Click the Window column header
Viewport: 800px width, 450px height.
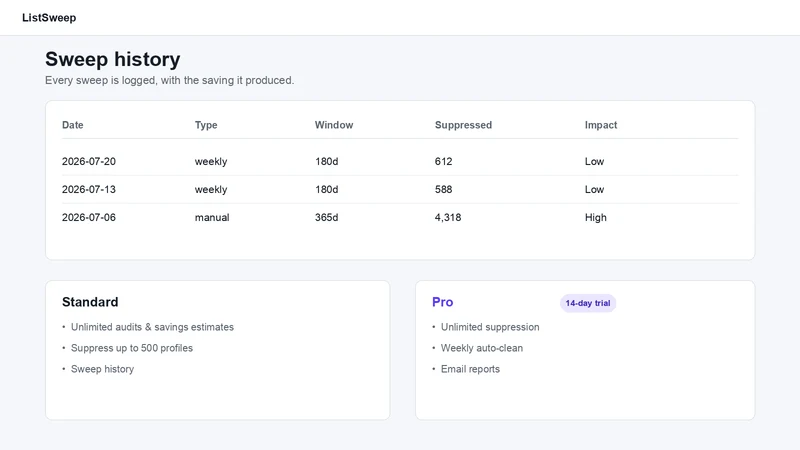(334, 125)
